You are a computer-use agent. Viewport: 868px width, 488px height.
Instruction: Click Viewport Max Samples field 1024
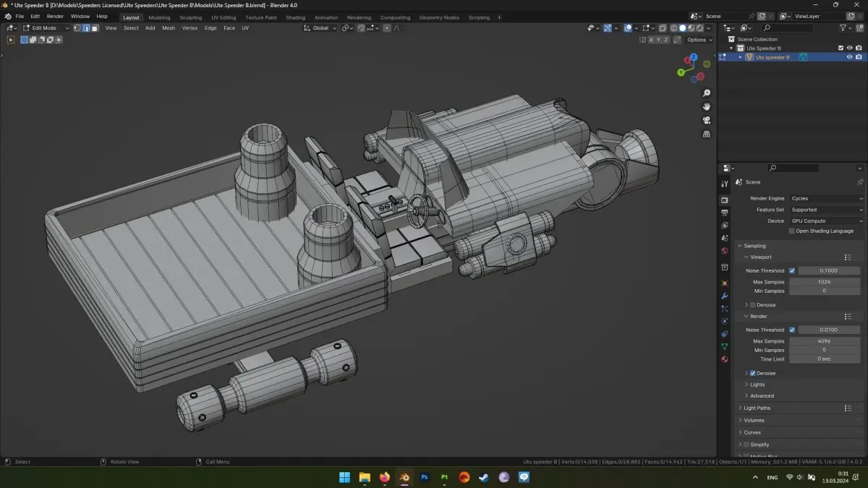tap(824, 282)
